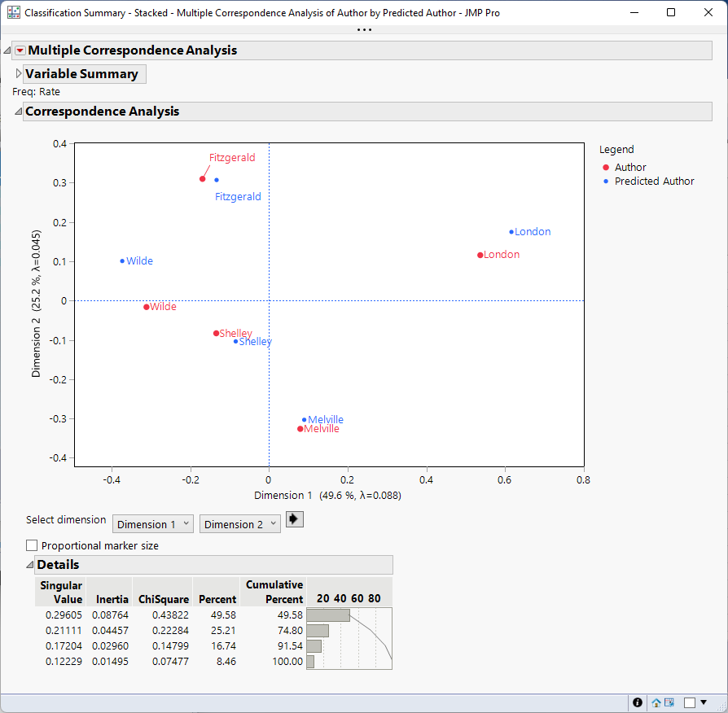This screenshot has height=713, width=728.
Task: Open the Dimension 1 dropdown
Action: click(152, 523)
